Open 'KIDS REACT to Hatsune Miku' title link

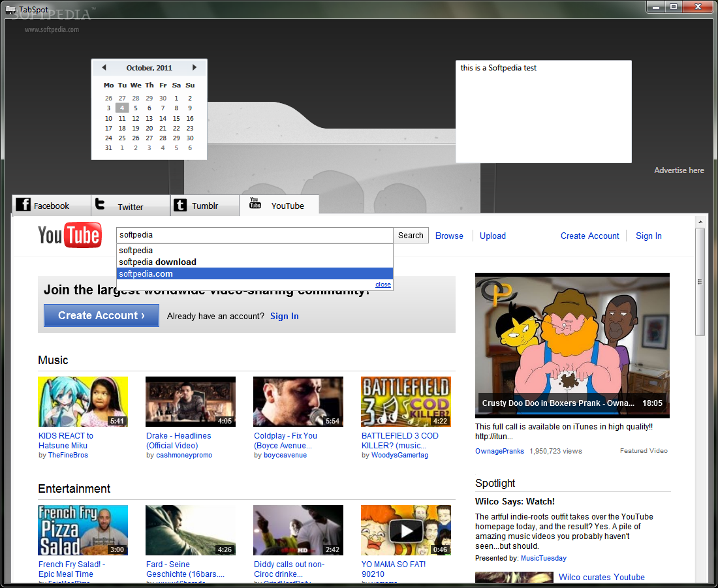click(65, 441)
